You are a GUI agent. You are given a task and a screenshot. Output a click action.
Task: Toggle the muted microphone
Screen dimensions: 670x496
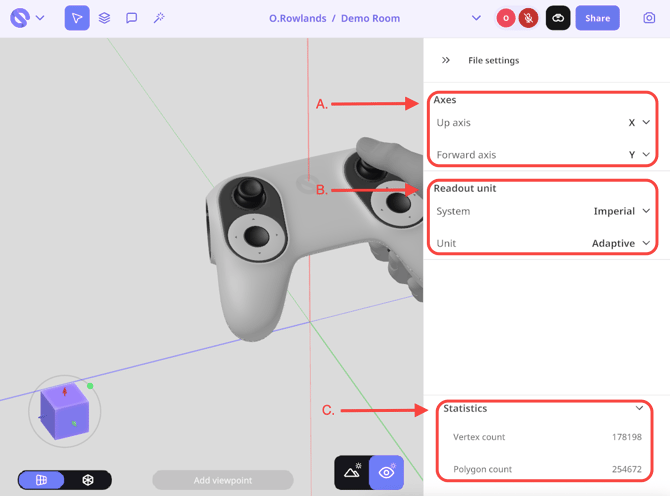(528, 18)
